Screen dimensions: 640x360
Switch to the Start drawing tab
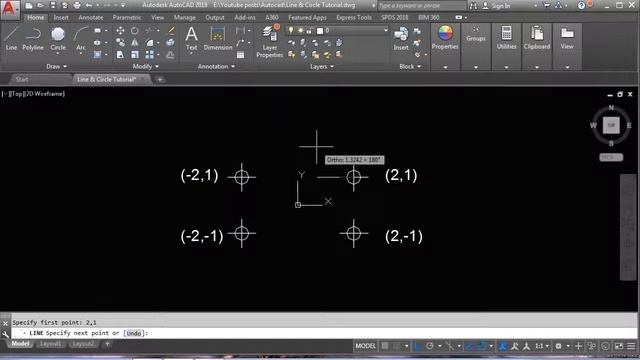[22, 79]
